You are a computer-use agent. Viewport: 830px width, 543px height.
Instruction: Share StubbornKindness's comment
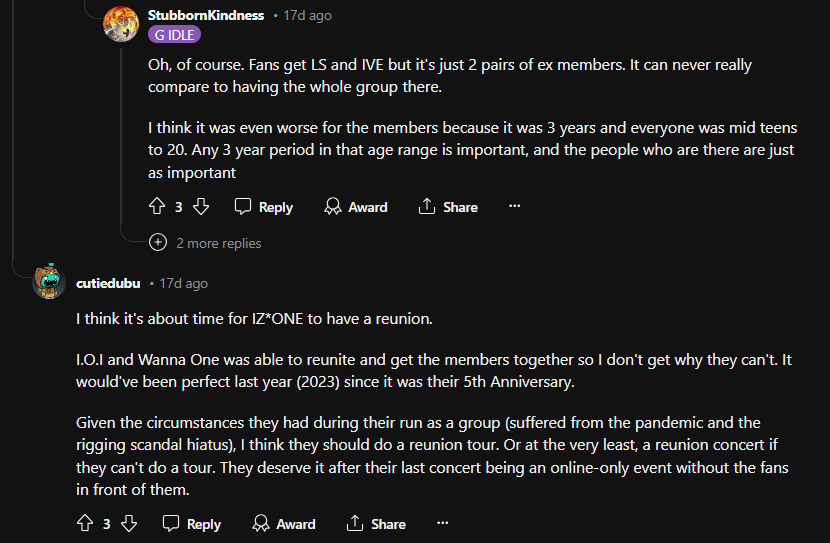448,207
